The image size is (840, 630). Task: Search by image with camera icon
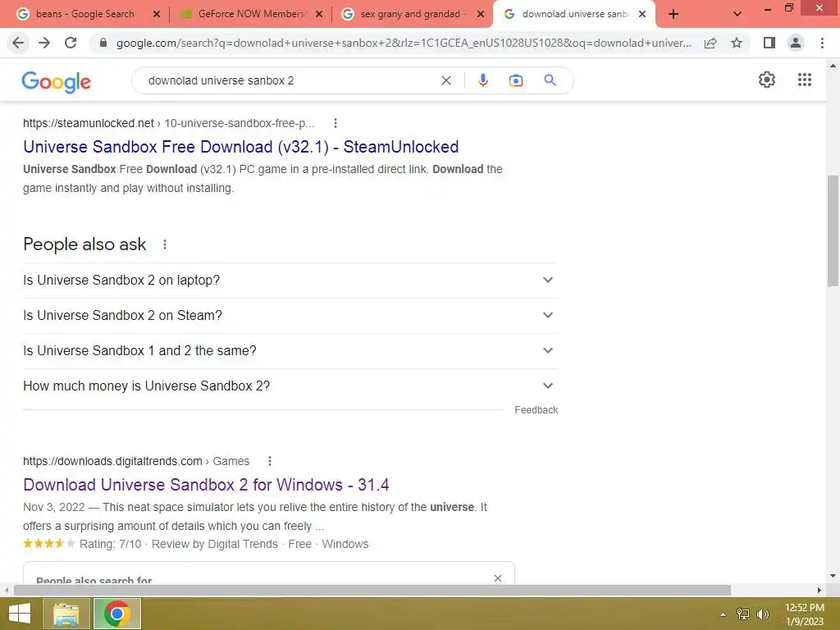515,80
